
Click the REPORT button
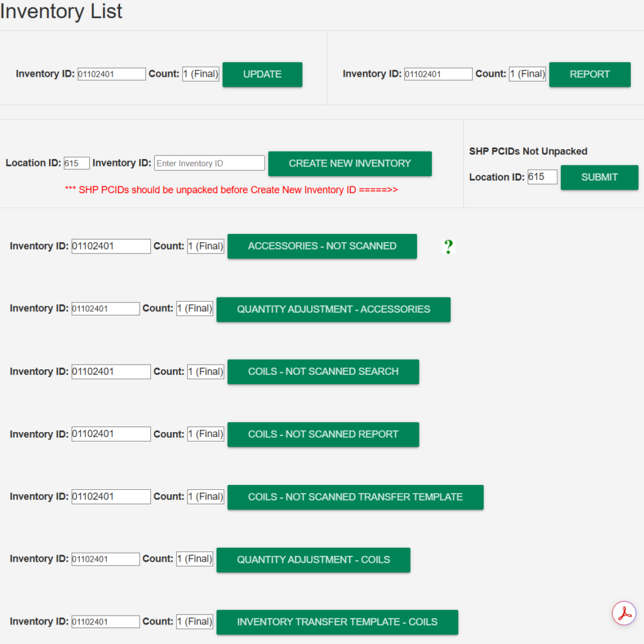[590, 74]
